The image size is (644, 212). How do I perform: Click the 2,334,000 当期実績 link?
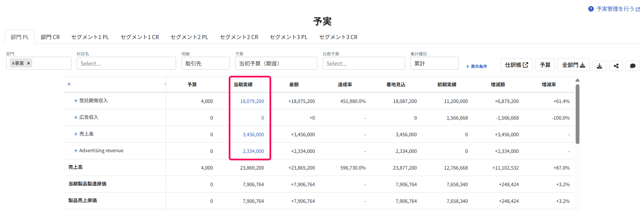[x=253, y=151]
